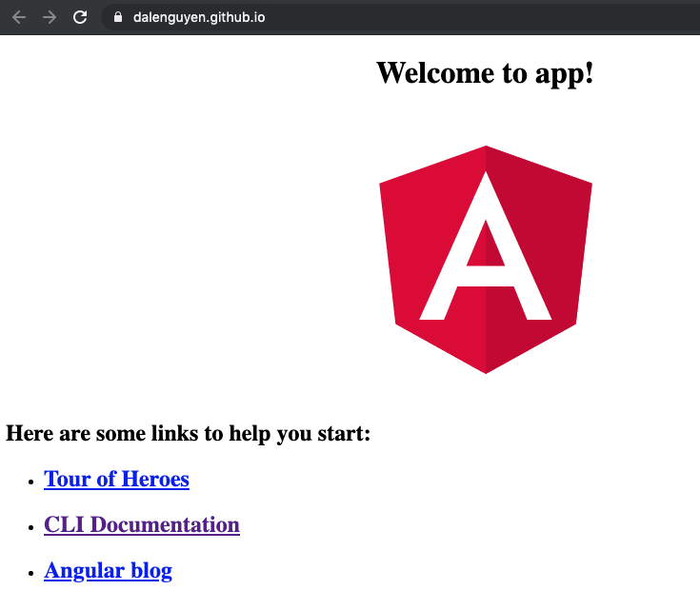Focus the dalenguyen.github.io address text
The height and width of the screenshot is (610, 700).
199,17
